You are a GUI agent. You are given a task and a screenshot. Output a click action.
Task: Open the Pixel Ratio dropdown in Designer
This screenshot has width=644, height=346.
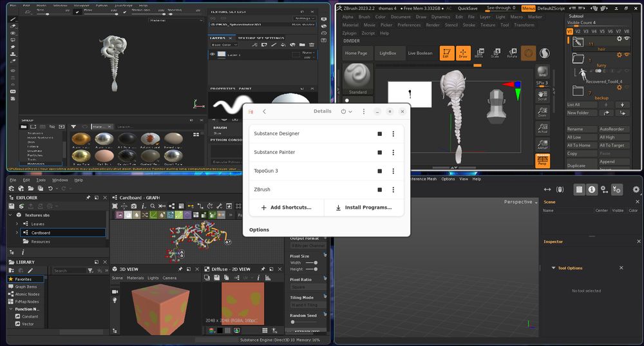pos(308,287)
